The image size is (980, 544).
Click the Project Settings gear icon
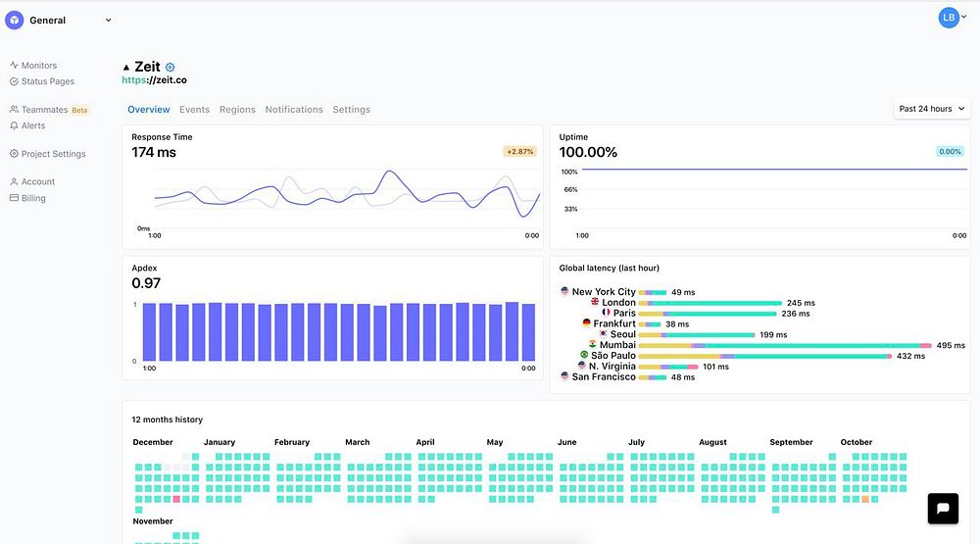[x=14, y=154]
